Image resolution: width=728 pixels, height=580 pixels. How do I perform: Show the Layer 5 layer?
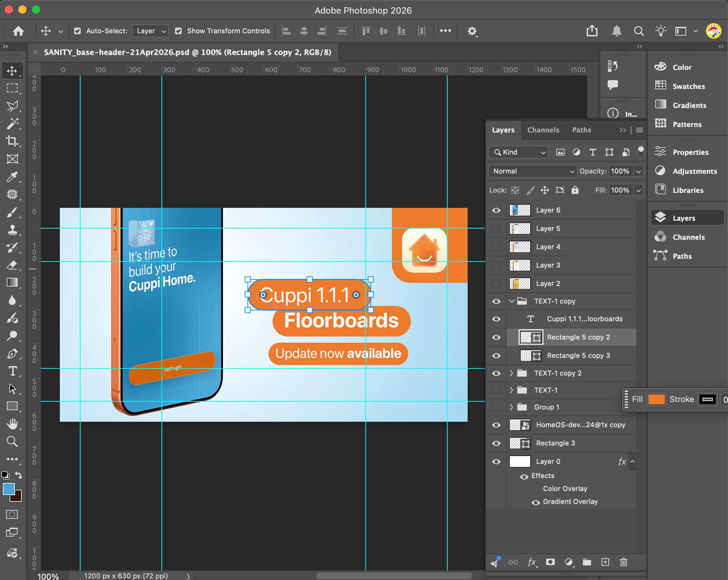[x=496, y=229]
